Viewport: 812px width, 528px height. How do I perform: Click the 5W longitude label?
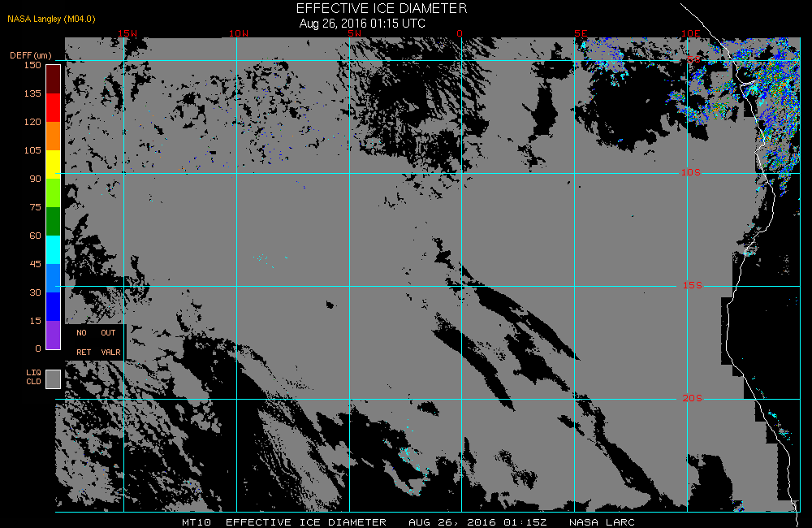pos(354,33)
